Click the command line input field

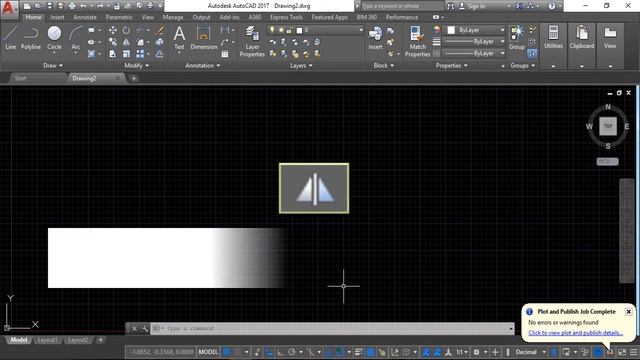coord(331,329)
